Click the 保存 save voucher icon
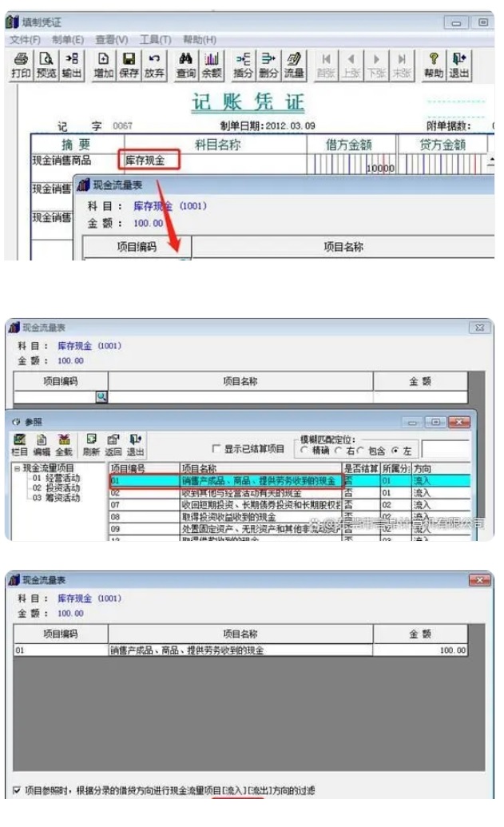The width and height of the screenshot is (504, 827). click(129, 66)
